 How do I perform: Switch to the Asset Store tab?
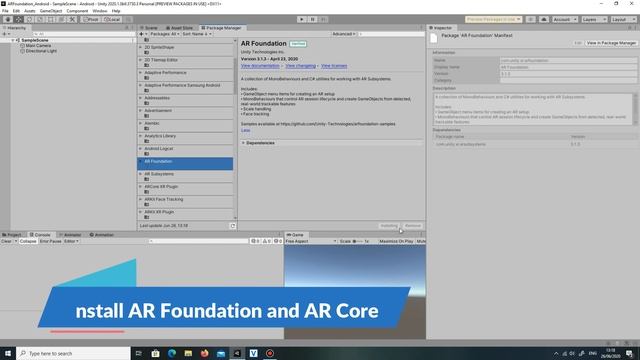point(179,28)
